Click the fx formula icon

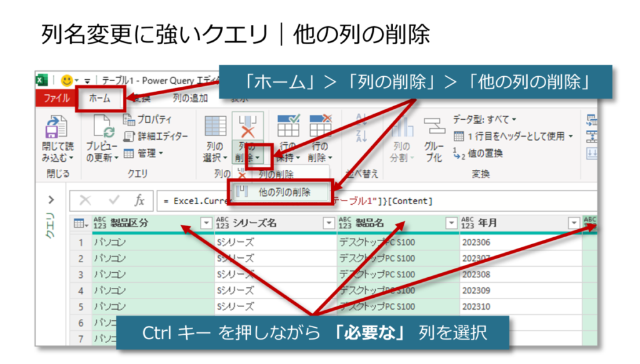(139, 201)
